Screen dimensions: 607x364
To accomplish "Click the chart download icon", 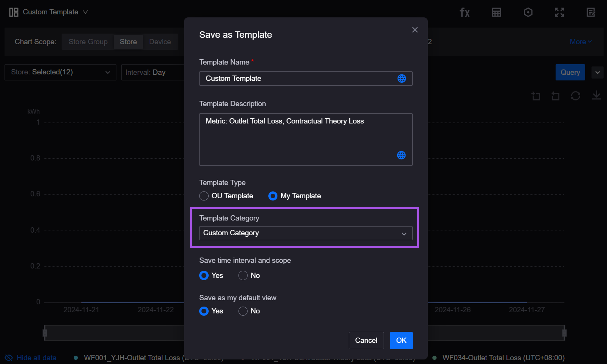I will (596, 95).
